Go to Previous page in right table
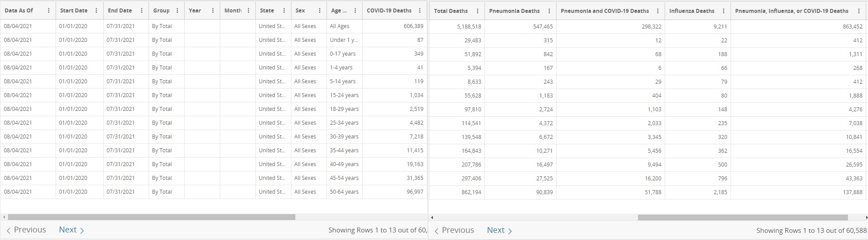This screenshot has width=868, height=240. click(454, 230)
